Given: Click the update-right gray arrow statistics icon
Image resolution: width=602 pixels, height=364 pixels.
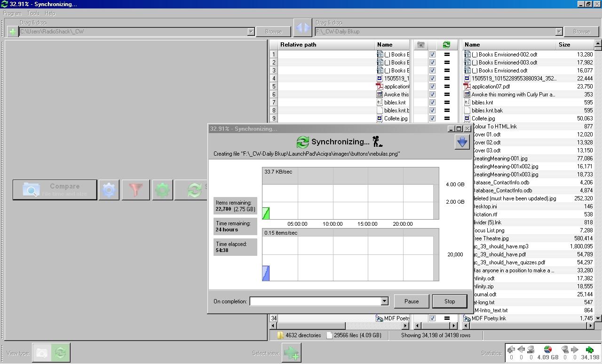Looking at the screenshot, I should point(575,349).
